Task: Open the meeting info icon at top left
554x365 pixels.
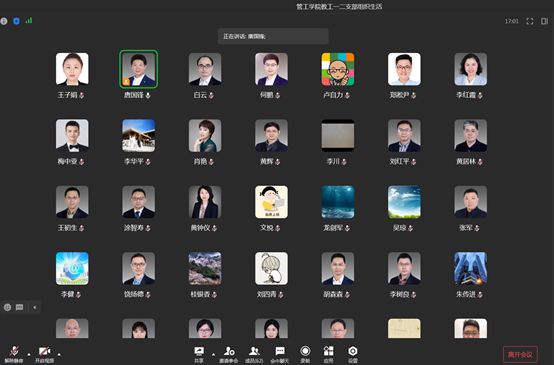Action: coord(4,21)
